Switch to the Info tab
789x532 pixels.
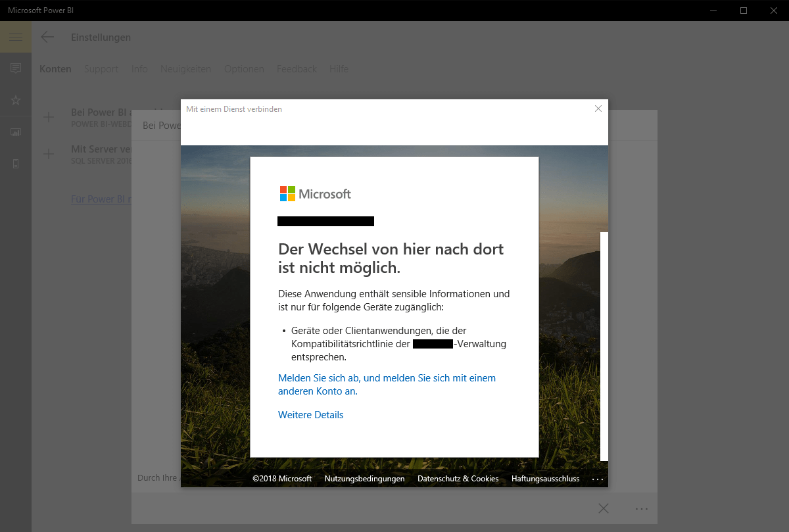tap(139, 69)
